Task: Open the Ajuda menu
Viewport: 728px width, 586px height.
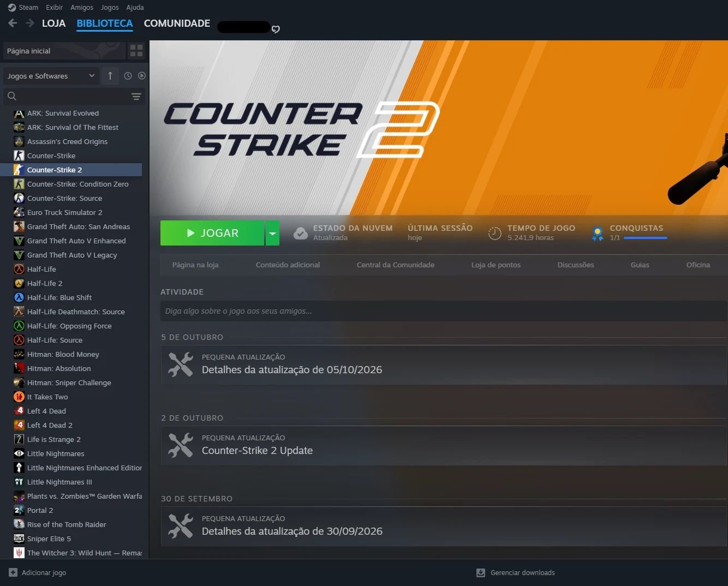Action: coord(135,8)
